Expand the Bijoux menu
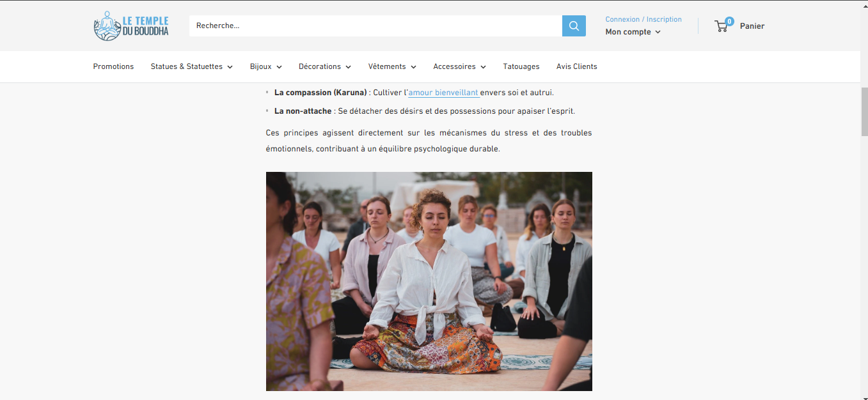 [x=266, y=66]
